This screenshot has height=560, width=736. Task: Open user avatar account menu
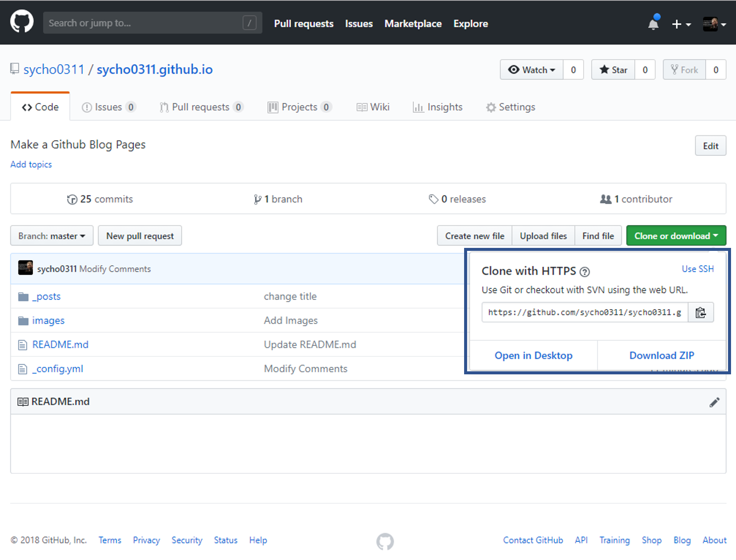(714, 24)
